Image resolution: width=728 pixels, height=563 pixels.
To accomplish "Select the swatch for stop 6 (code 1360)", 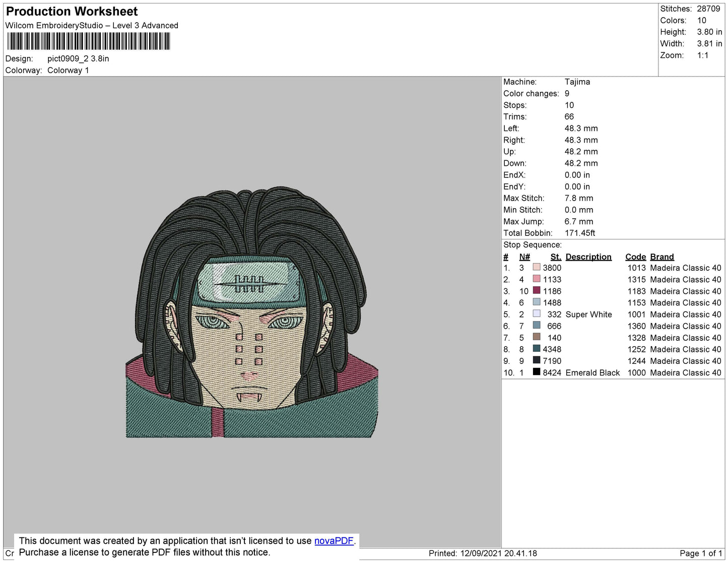I will (x=537, y=326).
